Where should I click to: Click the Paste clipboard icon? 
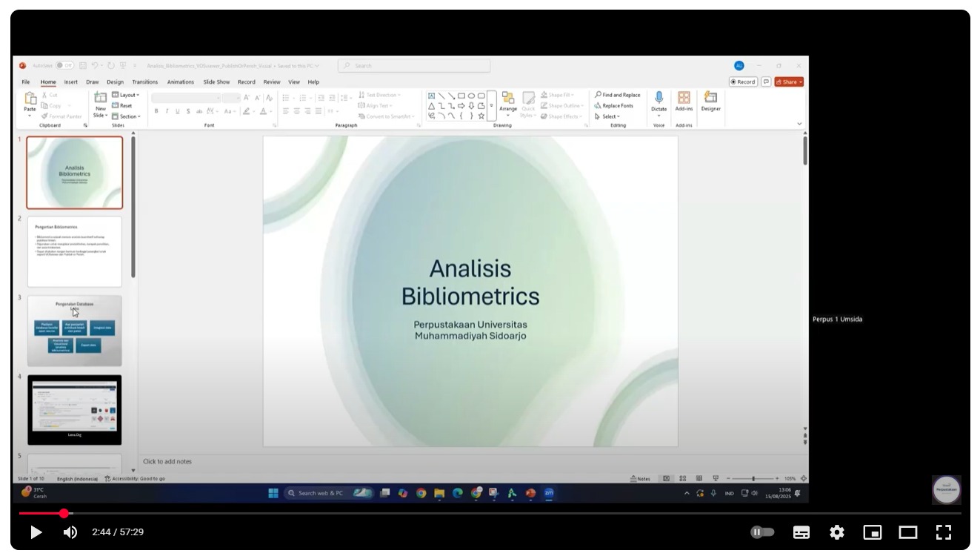[30, 98]
